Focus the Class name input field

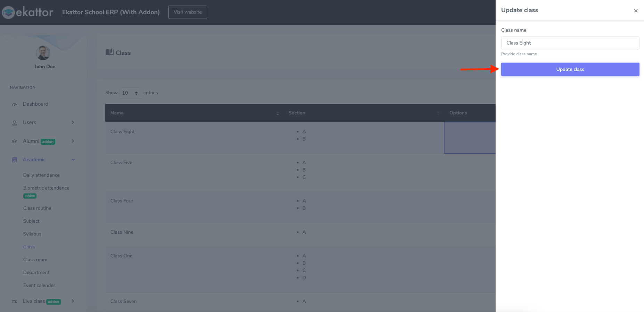[570, 43]
